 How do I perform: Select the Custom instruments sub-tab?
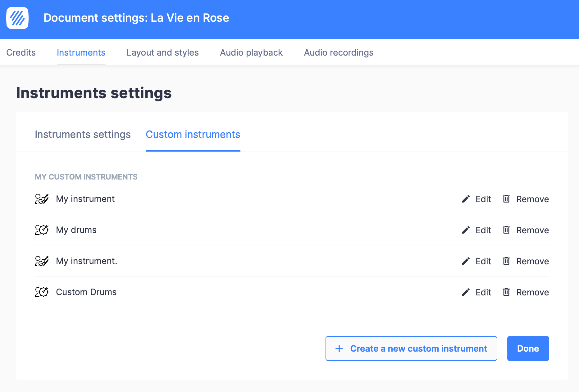pos(193,134)
